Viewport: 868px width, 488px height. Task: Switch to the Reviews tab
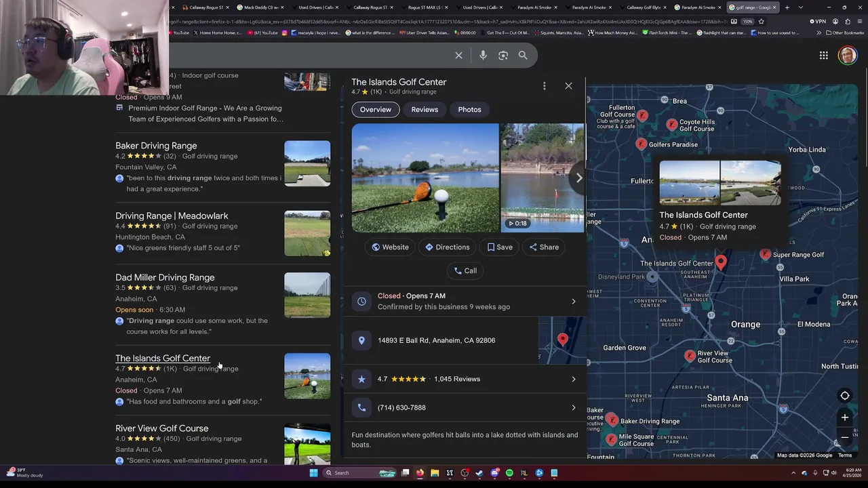(x=425, y=110)
